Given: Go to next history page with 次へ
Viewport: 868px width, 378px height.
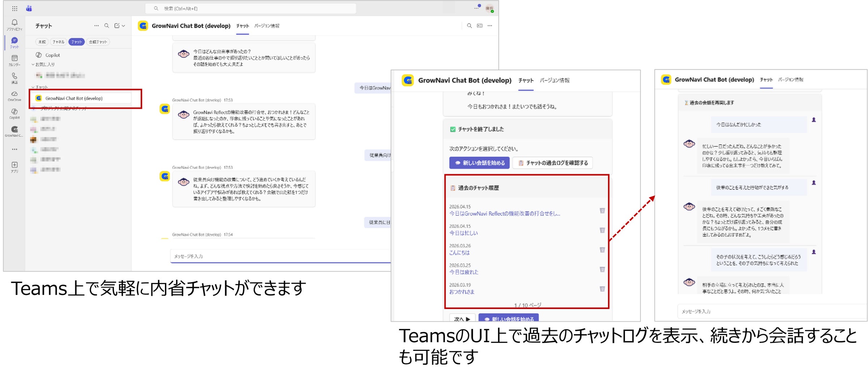Looking at the screenshot, I should [x=462, y=319].
